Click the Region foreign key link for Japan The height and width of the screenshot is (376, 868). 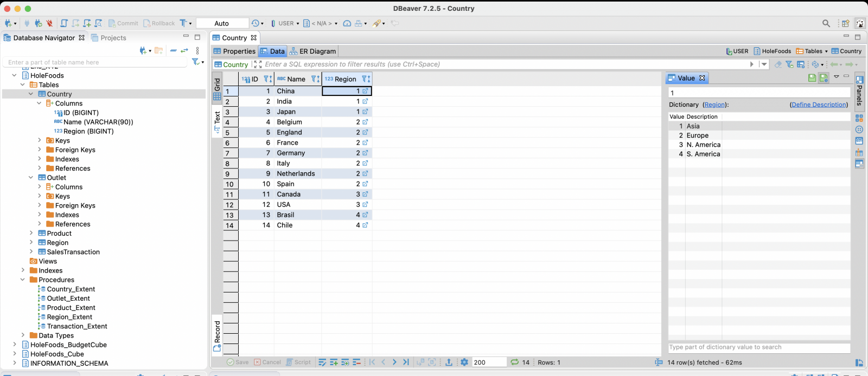point(365,112)
